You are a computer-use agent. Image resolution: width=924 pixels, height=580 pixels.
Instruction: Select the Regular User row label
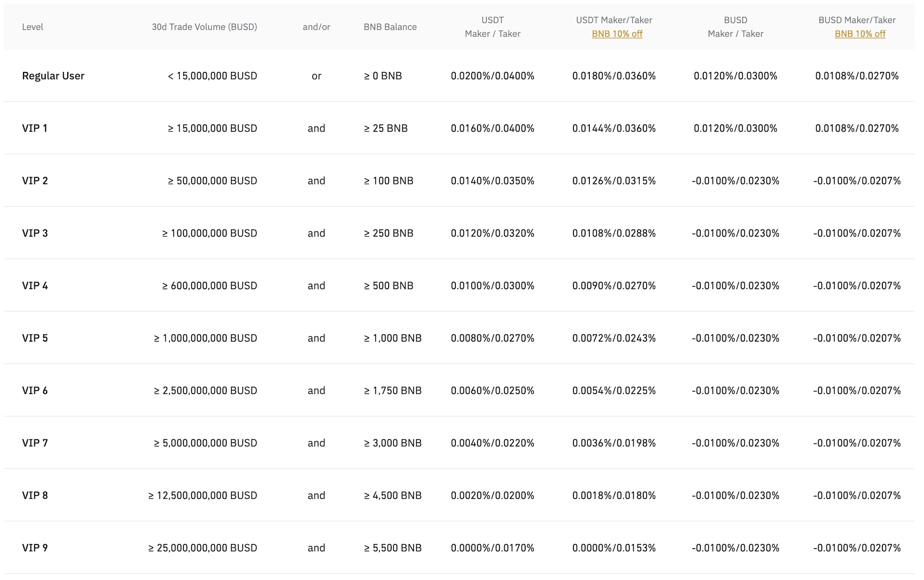(53, 76)
